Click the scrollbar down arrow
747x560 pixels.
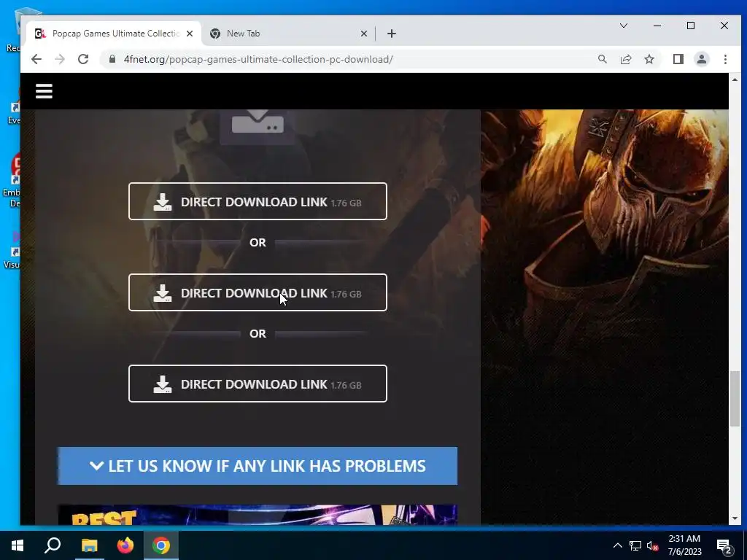point(735,518)
